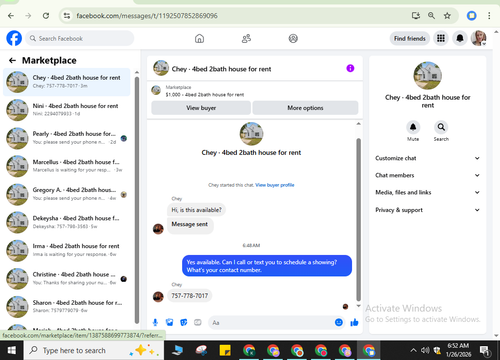Viewport: 500px width, 360px height.
Task: Open the Facebook notifications bell
Action: point(460,38)
